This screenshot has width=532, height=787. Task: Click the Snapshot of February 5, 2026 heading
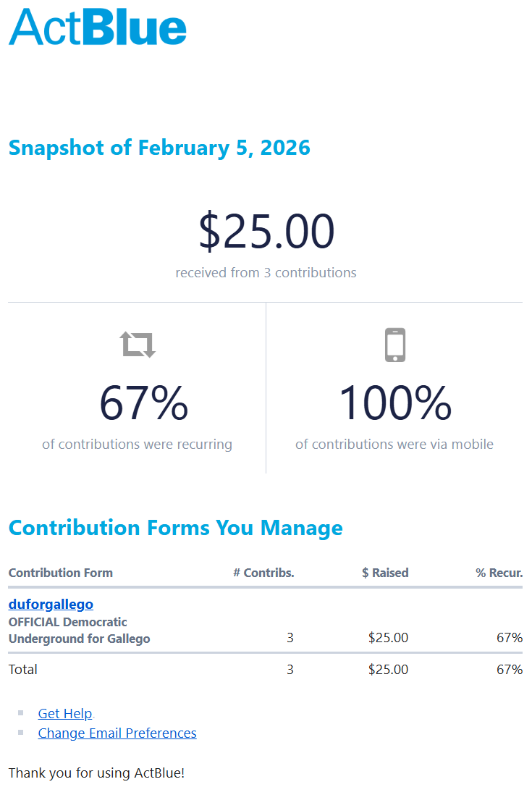point(159,148)
